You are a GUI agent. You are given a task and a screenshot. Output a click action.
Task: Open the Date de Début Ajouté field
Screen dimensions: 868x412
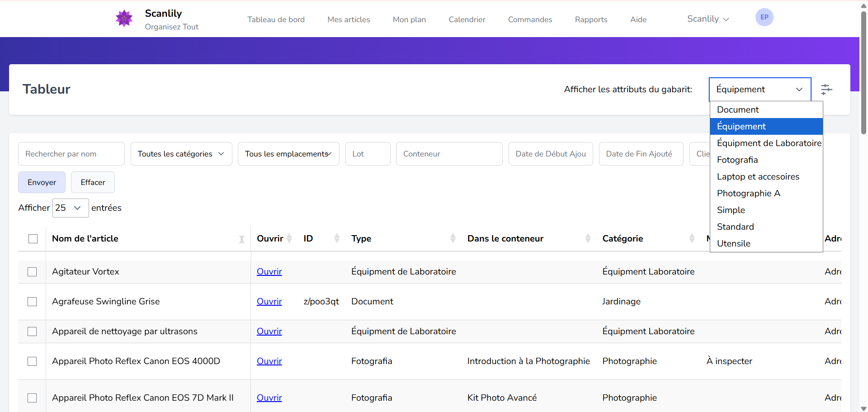pyautogui.click(x=551, y=154)
